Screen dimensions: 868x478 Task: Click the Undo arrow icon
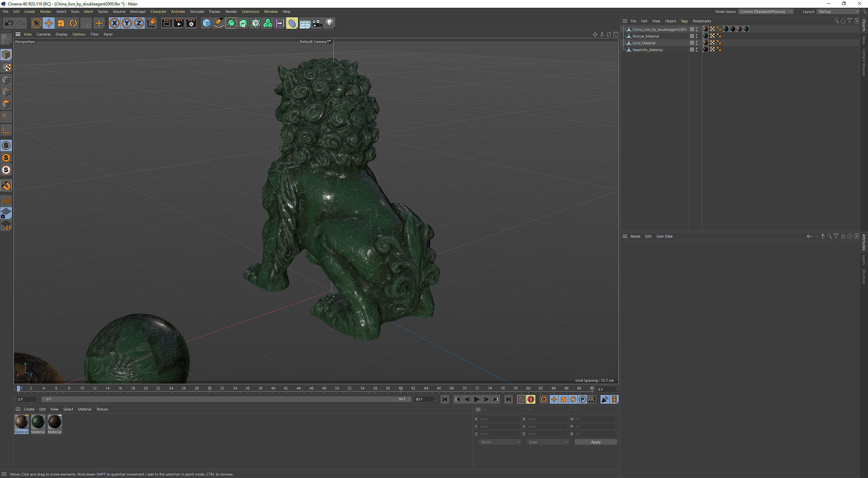click(9, 23)
